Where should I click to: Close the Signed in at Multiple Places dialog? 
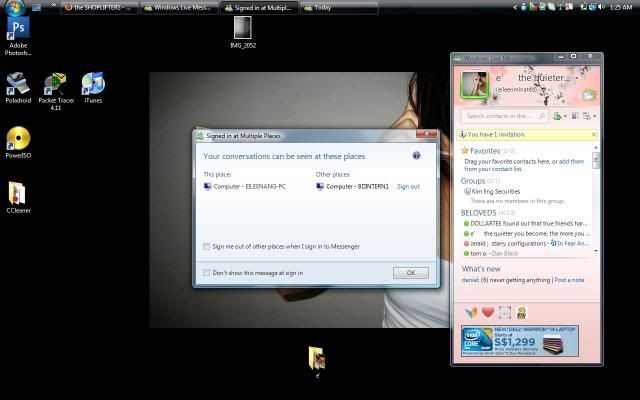(427, 134)
